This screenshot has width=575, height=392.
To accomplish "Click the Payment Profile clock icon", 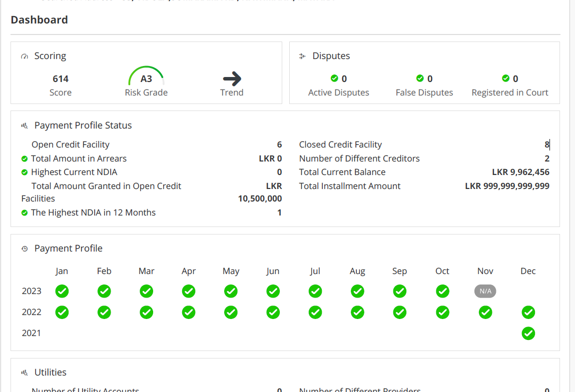I will point(25,249).
